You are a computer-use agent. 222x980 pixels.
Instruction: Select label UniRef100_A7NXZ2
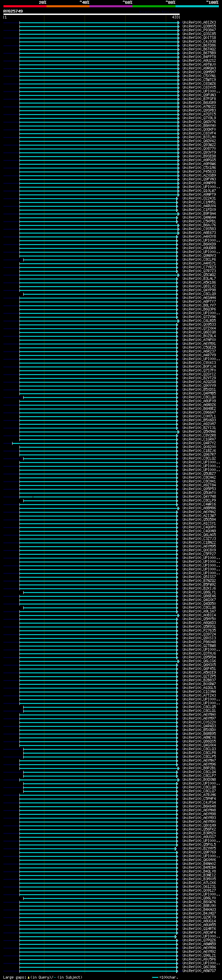pos(199,106)
